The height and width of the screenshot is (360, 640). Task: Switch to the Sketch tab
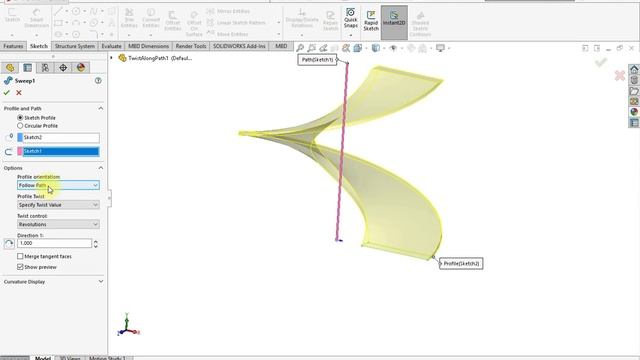[x=39, y=46]
